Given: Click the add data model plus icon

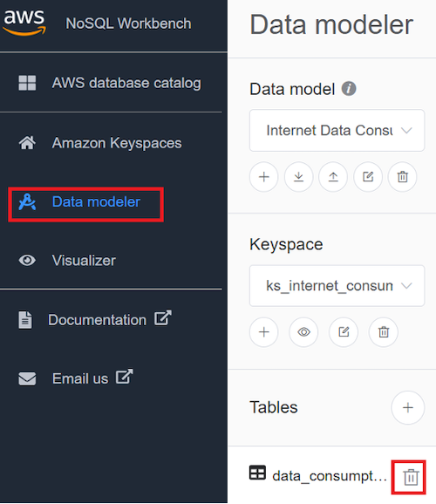Looking at the screenshot, I should tap(263, 177).
